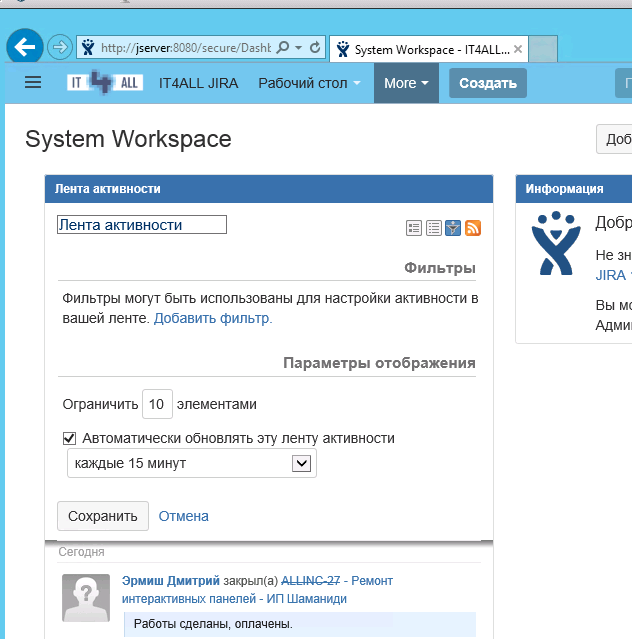This screenshot has height=639, width=632.
Task: Click the Работы сделаны, оплачены comment text
Action: pos(213,624)
